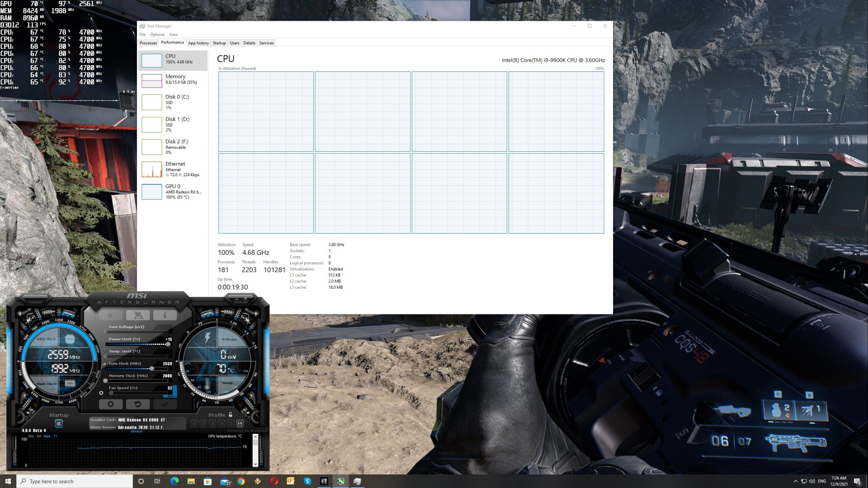This screenshot has height=488, width=868.
Task: Select the Ethernet entry in Task Manager sidebar
Action: [x=173, y=169]
